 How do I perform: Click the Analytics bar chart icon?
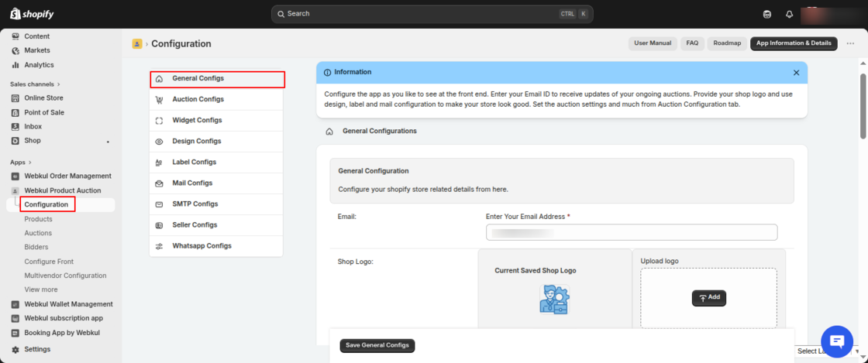(x=15, y=65)
